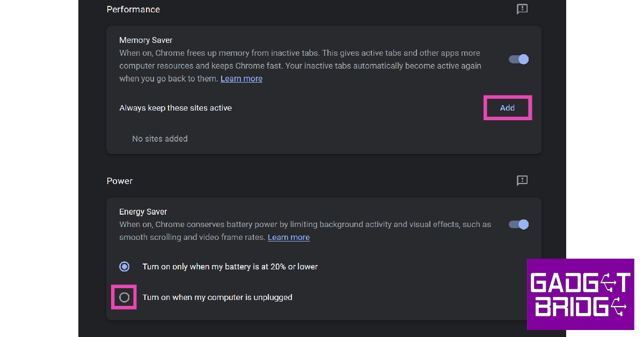Send feedback for the Power section
Viewport: 644px width, 337px height.
522,181
